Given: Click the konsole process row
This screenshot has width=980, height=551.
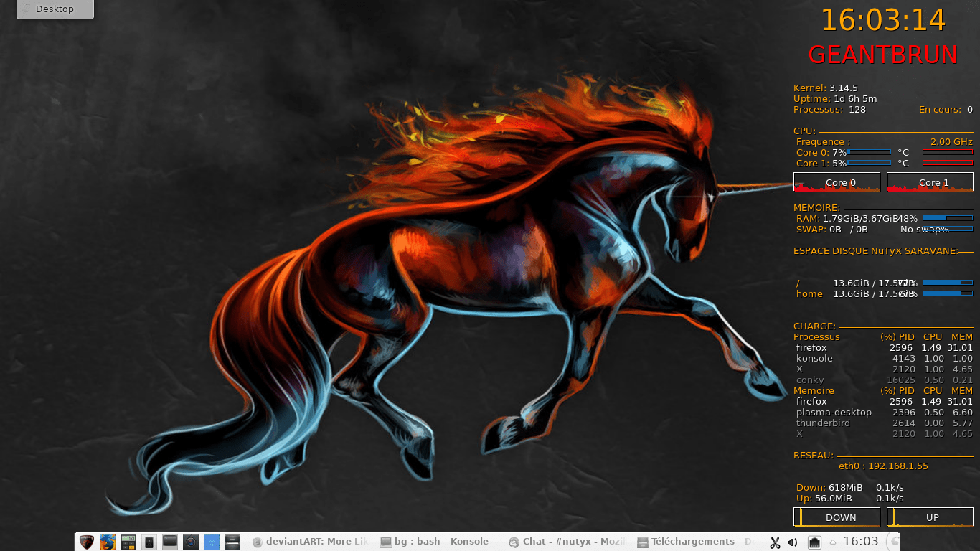Looking at the screenshot, I should (883, 358).
